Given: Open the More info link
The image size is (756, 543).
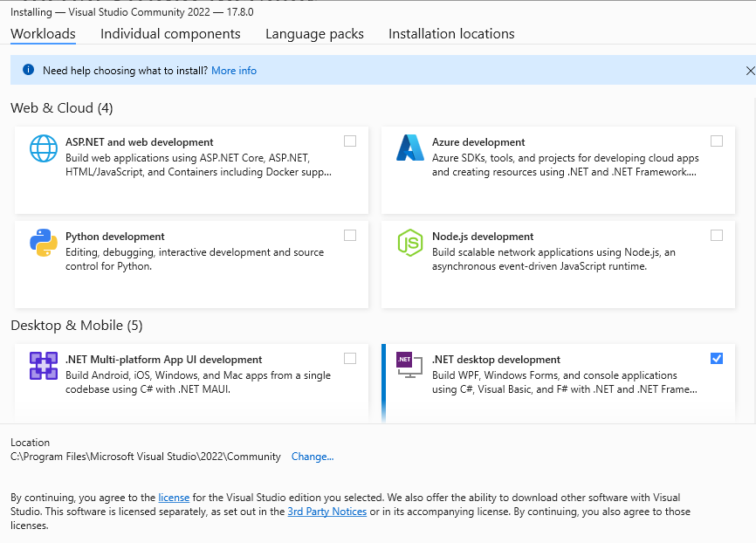Looking at the screenshot, I should tap(234, 71).
